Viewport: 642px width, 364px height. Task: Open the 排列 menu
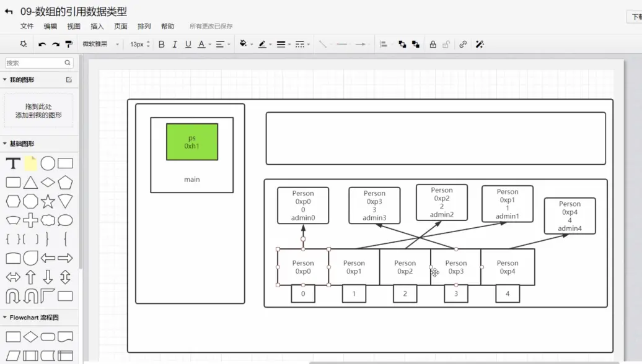coord(144,26)
